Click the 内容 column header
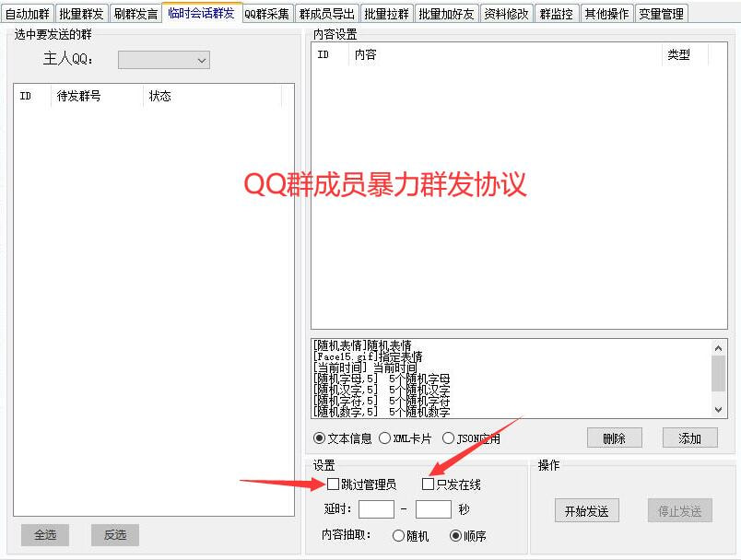The width and height of the screenshot is (741, 560). click(x=505, y=54)
